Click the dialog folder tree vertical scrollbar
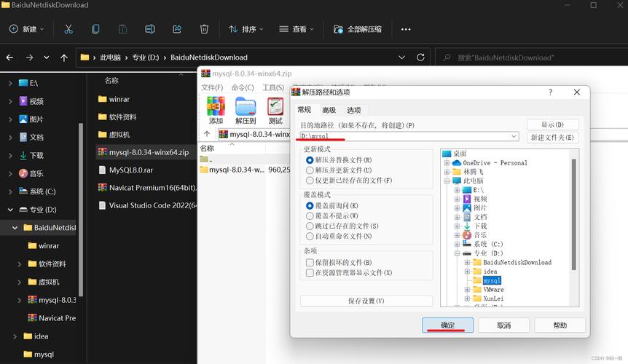This screenshot has width=628, height=364. (x=573, y=215)
